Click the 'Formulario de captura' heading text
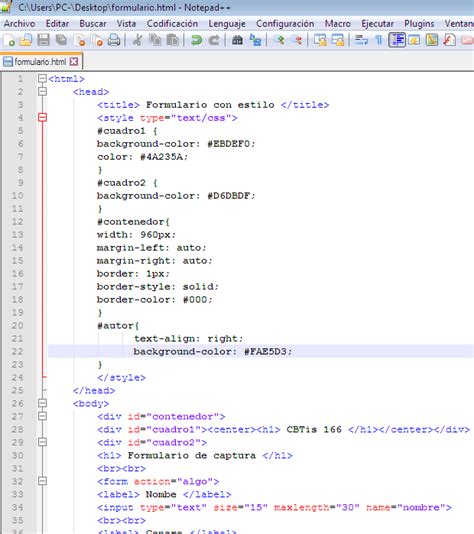 [x=192, y=455]
